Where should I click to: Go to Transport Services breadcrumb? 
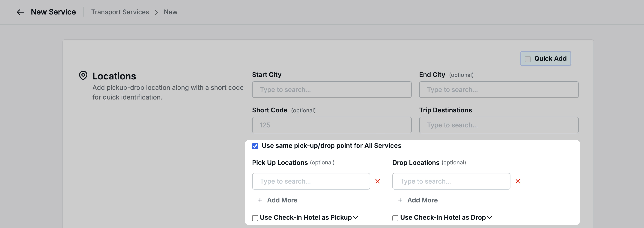pyautogui.click(x=120, y=12)
